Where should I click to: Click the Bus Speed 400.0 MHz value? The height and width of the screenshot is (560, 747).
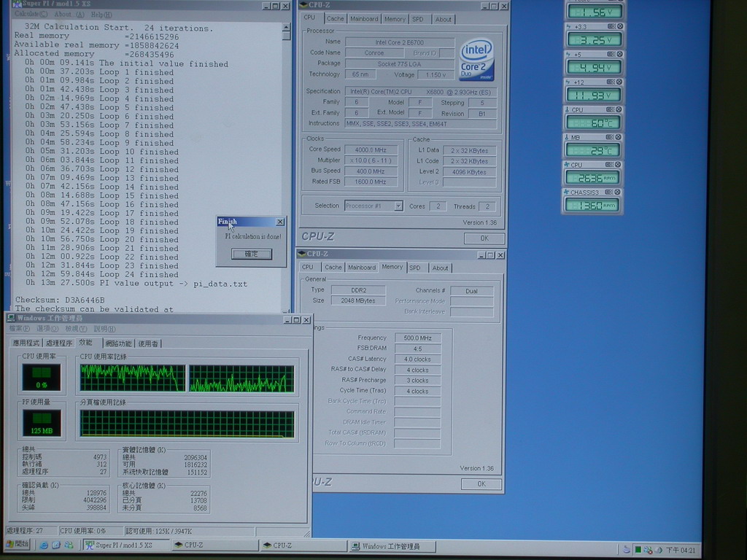371,171
